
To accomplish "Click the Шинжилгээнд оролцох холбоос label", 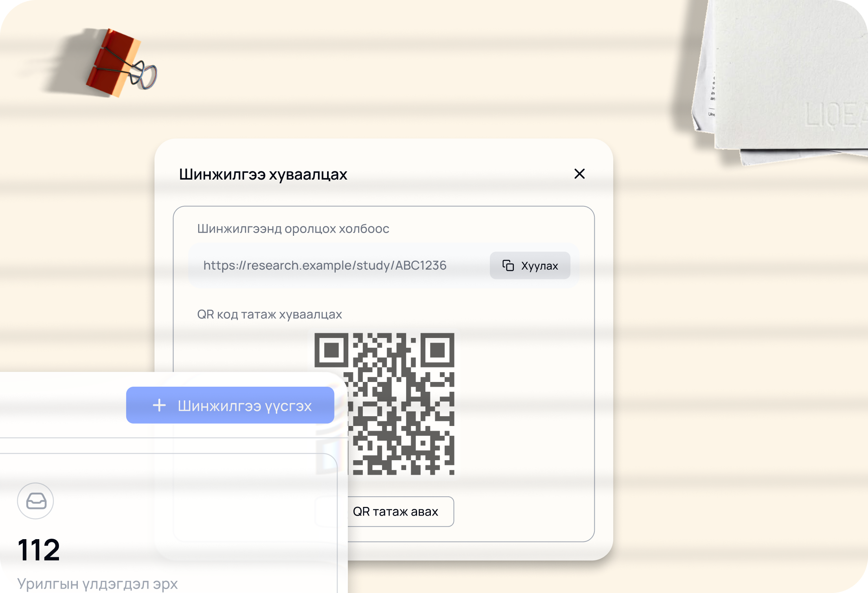I will coord(293,229).
